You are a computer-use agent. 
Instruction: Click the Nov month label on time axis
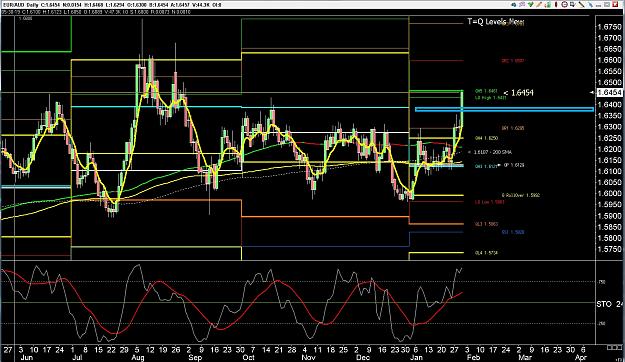[x=309, y=358]
